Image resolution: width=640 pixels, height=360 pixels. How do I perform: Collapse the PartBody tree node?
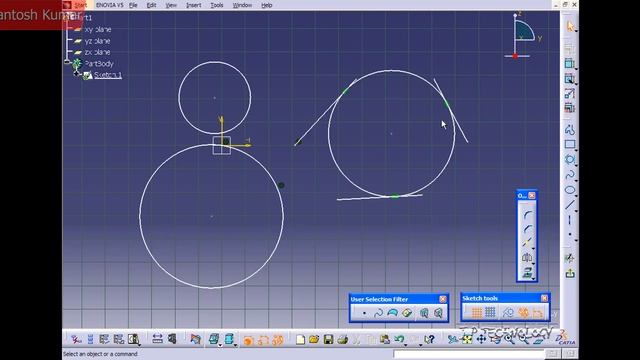tap(68, 62)
